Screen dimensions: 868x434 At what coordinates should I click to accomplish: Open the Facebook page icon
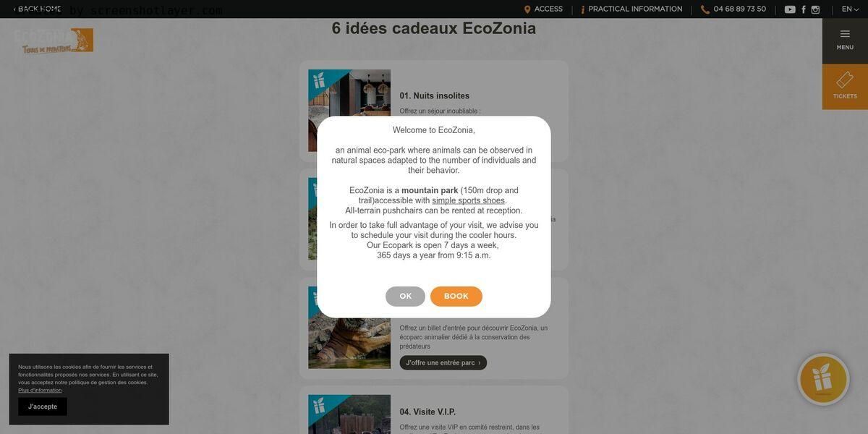pos(804,9)
